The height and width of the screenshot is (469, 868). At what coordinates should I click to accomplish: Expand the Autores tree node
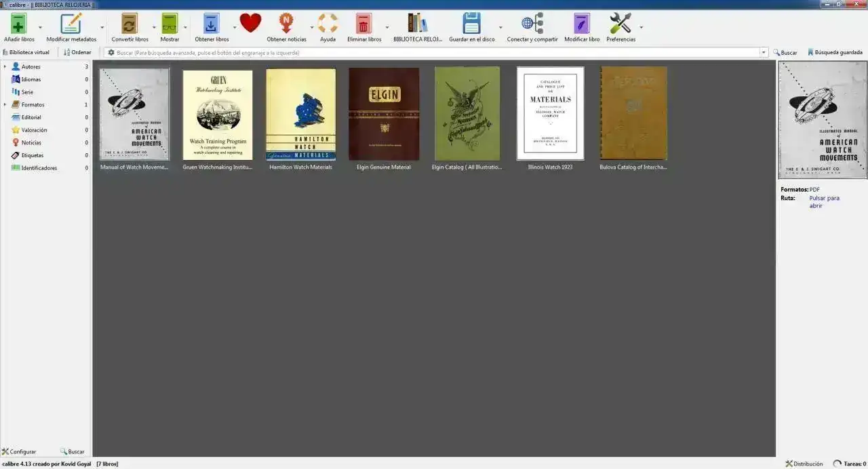coord(5,66)
